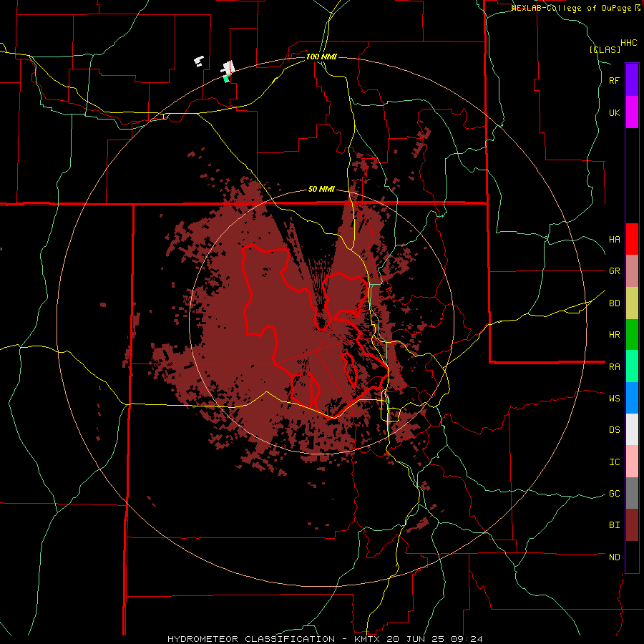Image resolution: width=644 pixels, height=644 pixels.
Task: Click the 'ND' legend label
Action: pos(615,557)
